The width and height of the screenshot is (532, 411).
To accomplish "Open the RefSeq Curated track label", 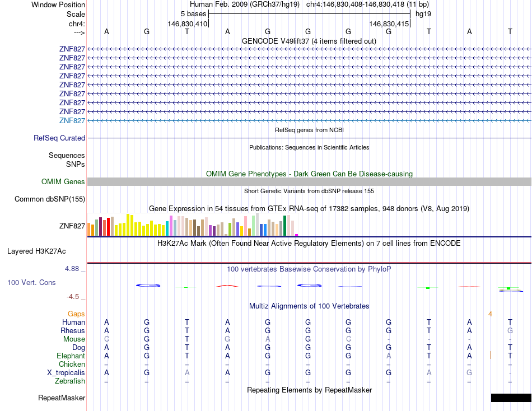I will point(59,138).
